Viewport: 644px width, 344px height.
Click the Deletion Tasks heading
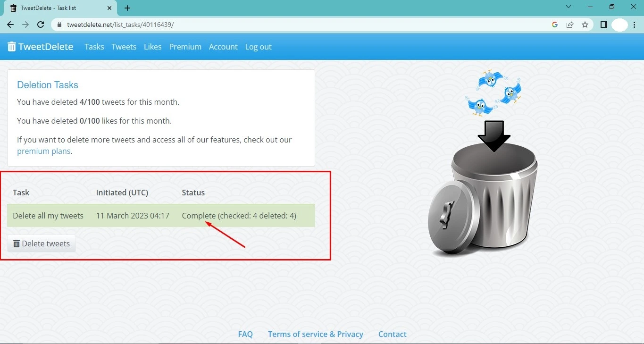[x=48, y=85]
